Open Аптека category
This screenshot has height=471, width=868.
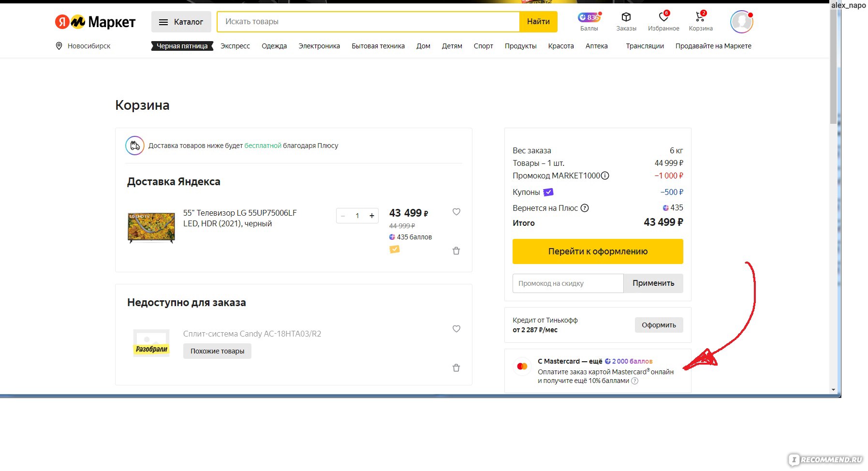pyautogui.click(x=597, y=46)
